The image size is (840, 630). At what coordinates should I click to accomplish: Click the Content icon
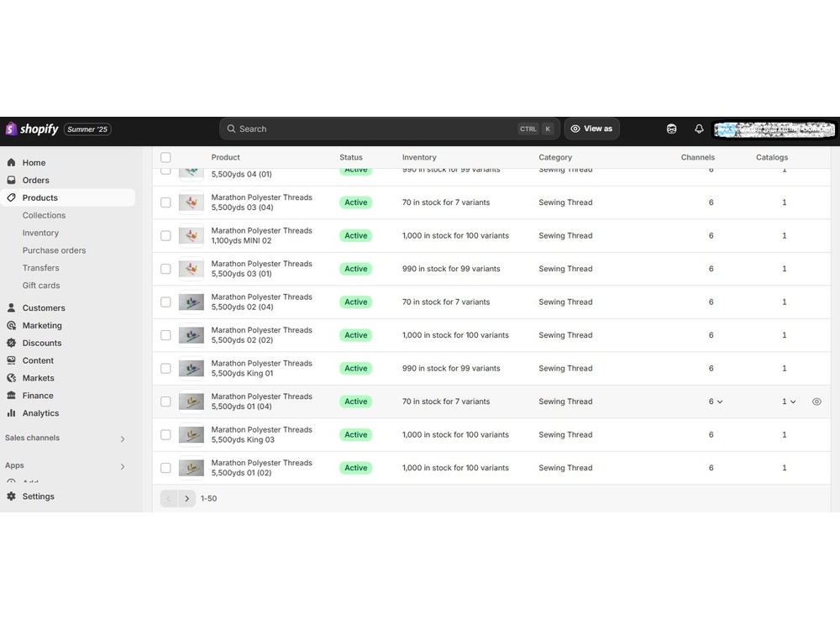(x=11, y=360)
